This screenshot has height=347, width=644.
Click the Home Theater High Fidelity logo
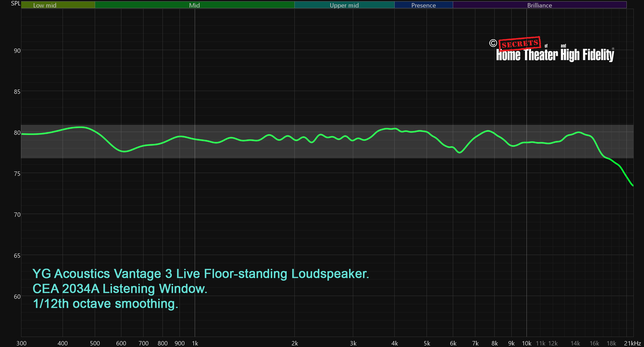(x=555, y=55)
